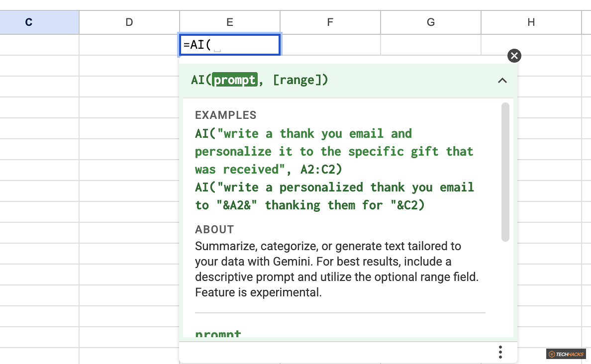Click the highlighted prompt parameter
The image size is (591, 364).
pyautogui.click(x=235, y=80)
